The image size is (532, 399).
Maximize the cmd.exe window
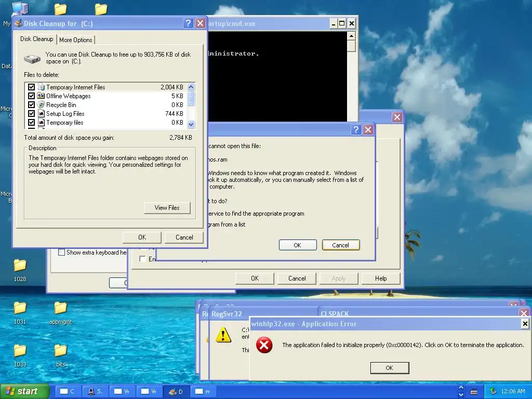click(342, 23)
